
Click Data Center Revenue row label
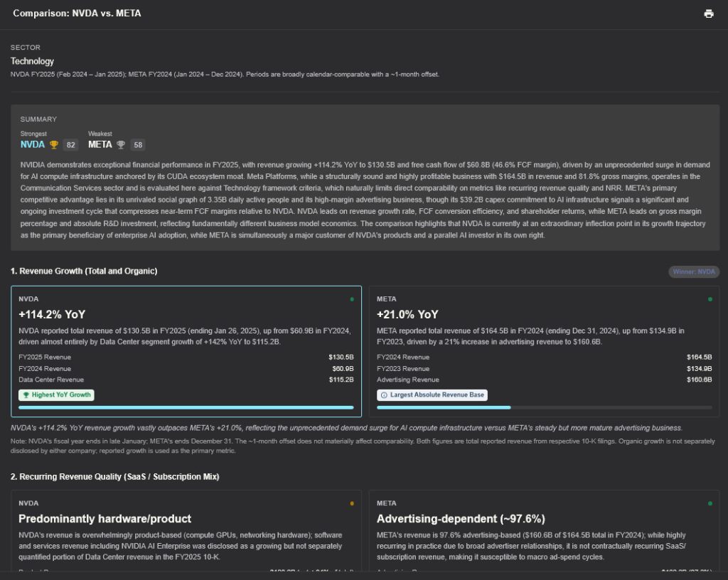click(x=51, y=380)
